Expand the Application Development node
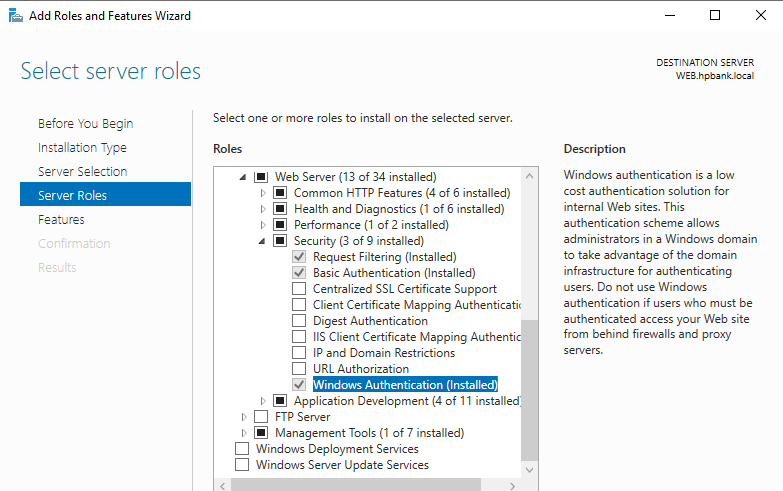The height and width of the screenshot is (491, 783). 264,401
